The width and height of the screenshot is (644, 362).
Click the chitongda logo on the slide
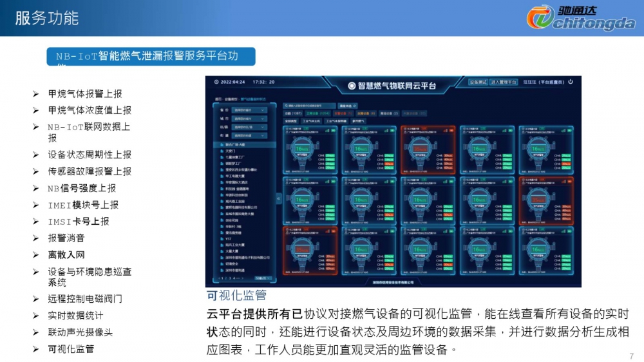[x=581, y=17]
